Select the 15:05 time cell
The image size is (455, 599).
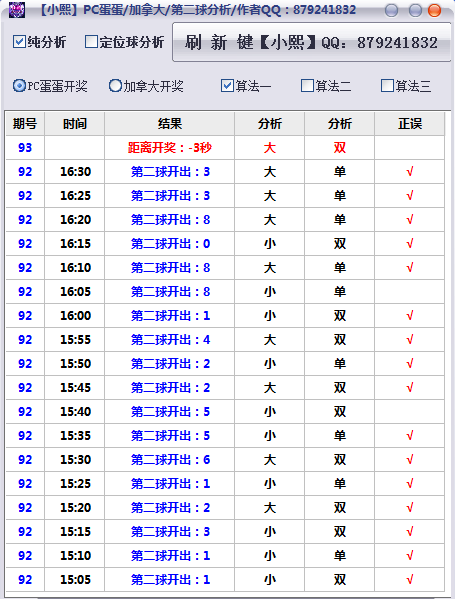pos(75,580)
